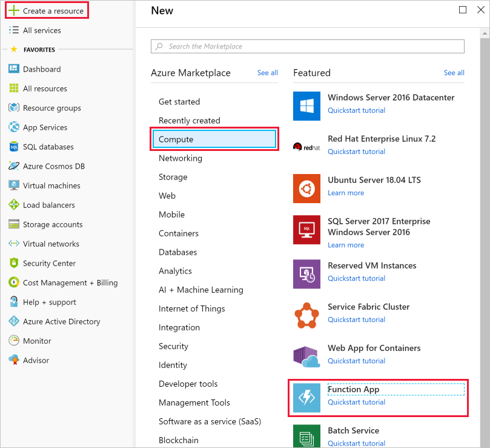Image resolution: width=490 pixels, height=448 pixels.
Task: Select the Networking marketplace category
Action: 180,158
